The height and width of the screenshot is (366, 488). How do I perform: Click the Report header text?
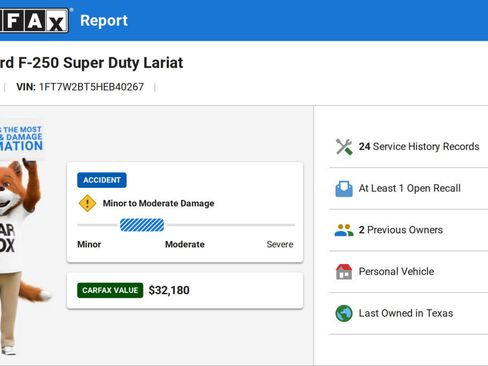click(x=104, y=21)
